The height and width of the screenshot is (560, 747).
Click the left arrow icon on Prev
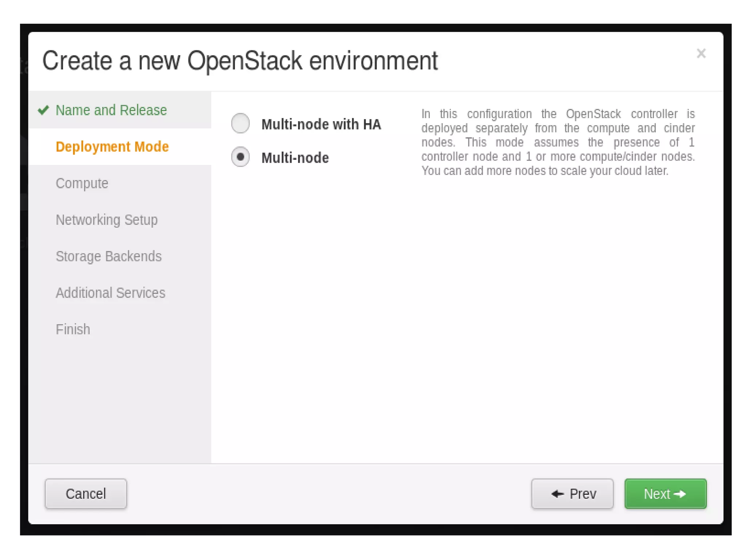point(557,494)
